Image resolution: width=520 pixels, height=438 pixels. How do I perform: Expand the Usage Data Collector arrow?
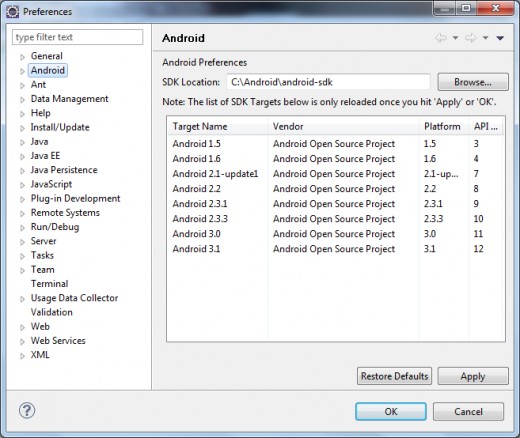pos(22,299)
